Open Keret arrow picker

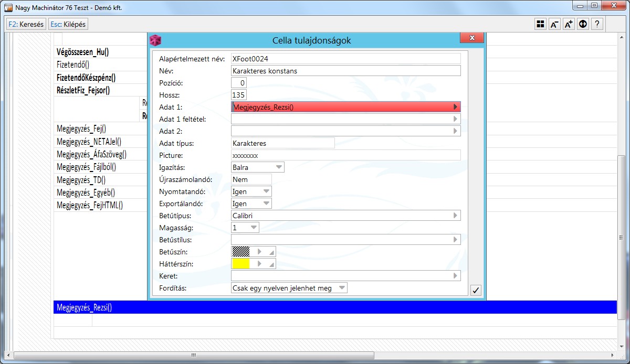[x=455, y=276]
